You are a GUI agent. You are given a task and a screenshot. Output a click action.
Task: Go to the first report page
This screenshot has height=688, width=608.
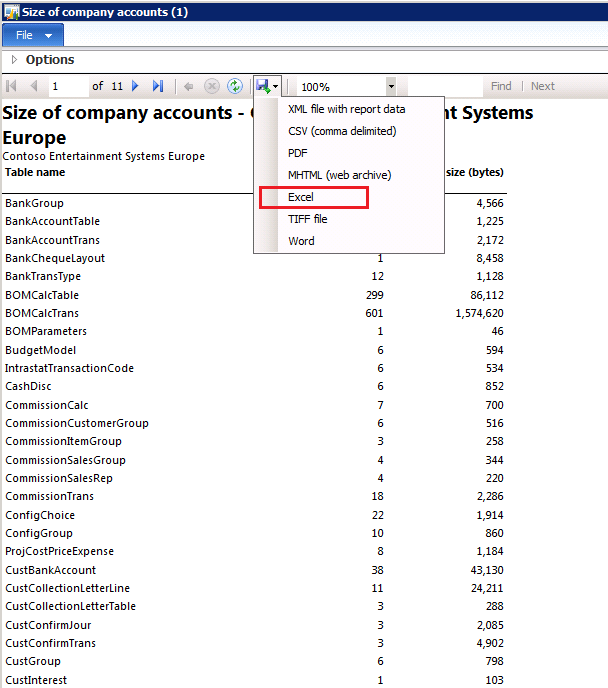pos(13,87)
